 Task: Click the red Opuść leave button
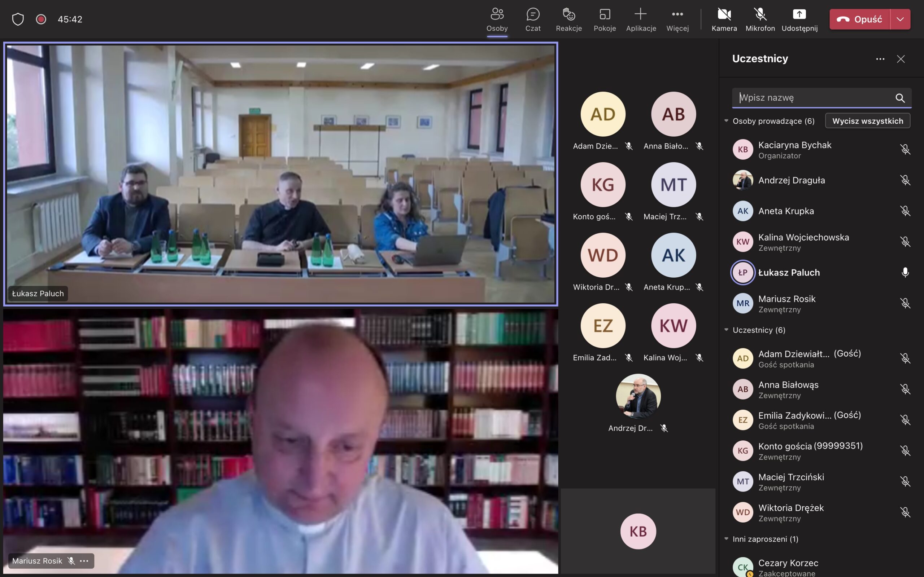(x=859, y=19)
